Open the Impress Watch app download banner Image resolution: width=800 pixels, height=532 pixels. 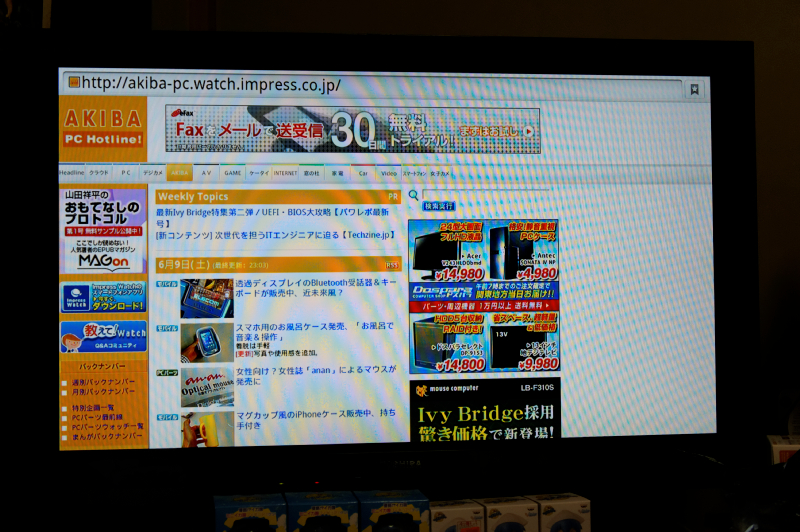(103, 298)
